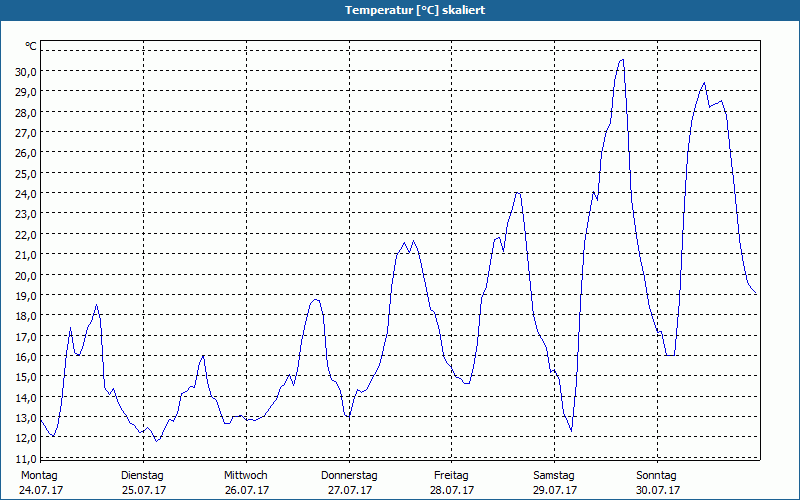Select the 25,0 y-axis value
The image size is (800, 500).
pyautogui.click(x=26, y=173)
